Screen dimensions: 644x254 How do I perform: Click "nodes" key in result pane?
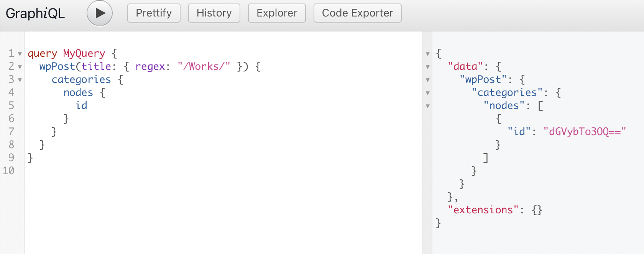(x=504, y=106)
